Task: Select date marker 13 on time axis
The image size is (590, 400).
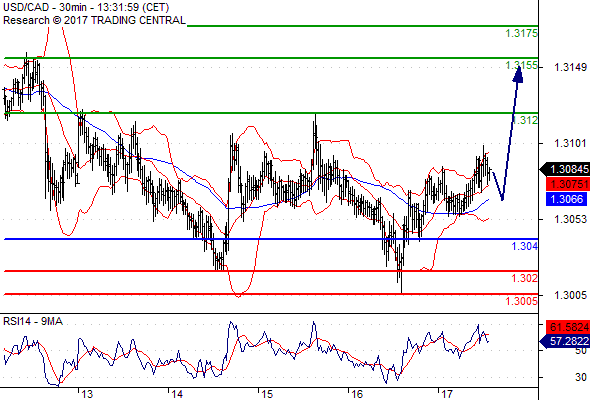Action: [87, 394]
